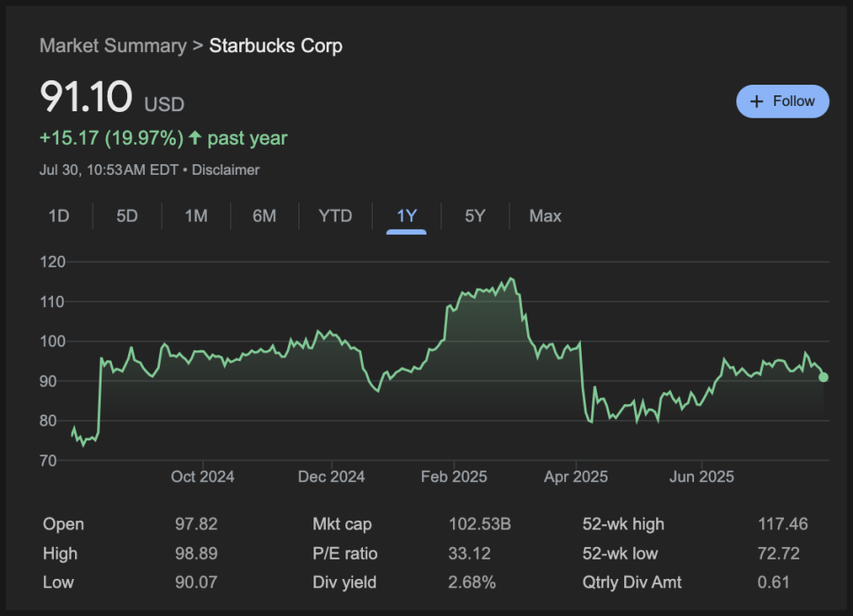Screen dimensions: 853x616
Task: Open the Disclaimer link
Action: [225, 169]
